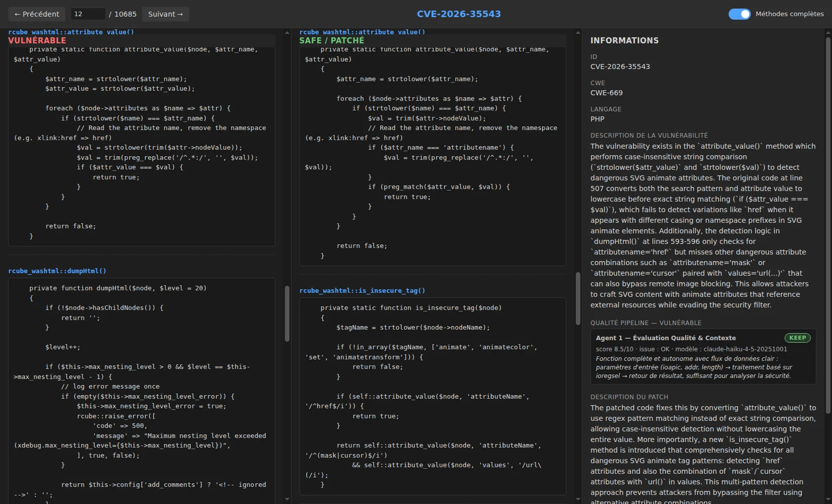The width and height of the screenshot is (832, 504).
Task: Click code line '$val = trim($attr->nodeValue);'
Action: pos(427,118)
